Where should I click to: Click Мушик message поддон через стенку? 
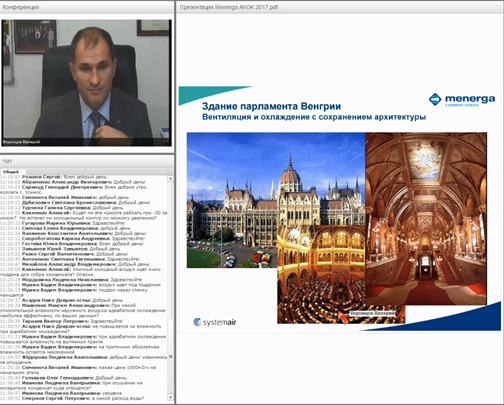(x=74, y=292)
